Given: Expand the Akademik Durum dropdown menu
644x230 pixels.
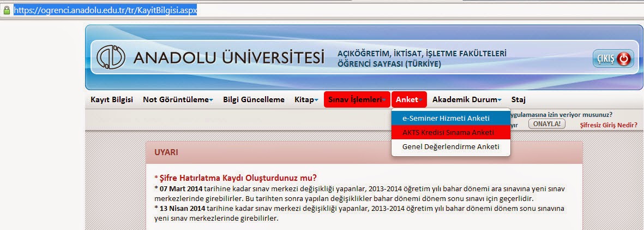Looking at the screenshot, I should (467, 99).
